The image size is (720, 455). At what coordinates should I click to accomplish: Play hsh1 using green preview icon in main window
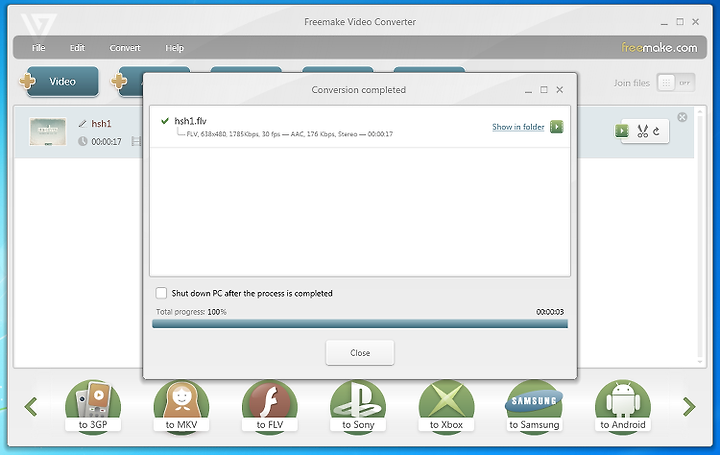[621, 131]
